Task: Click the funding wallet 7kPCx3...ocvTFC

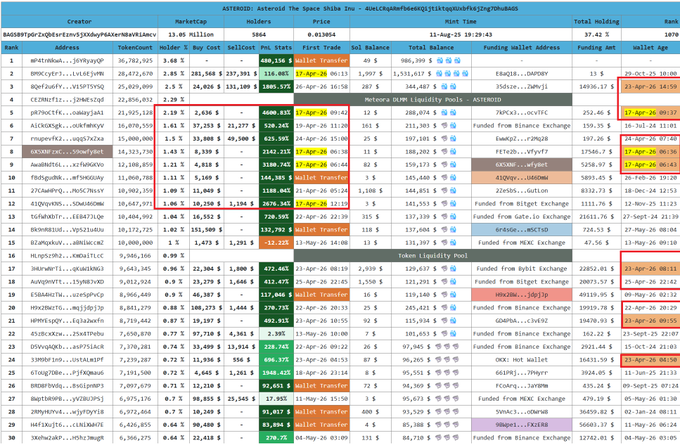Action: click(522, 113)
